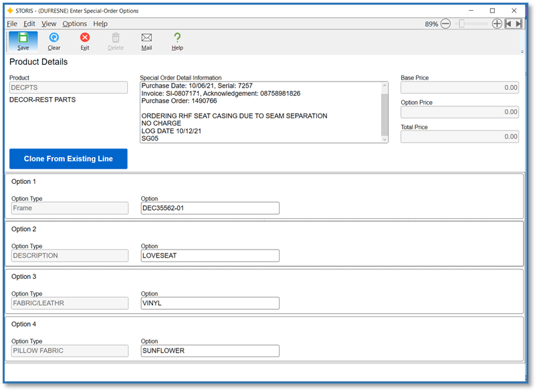537x392 pixels.
Task: Maximize the STORIS window
Action: click(492, 11)
